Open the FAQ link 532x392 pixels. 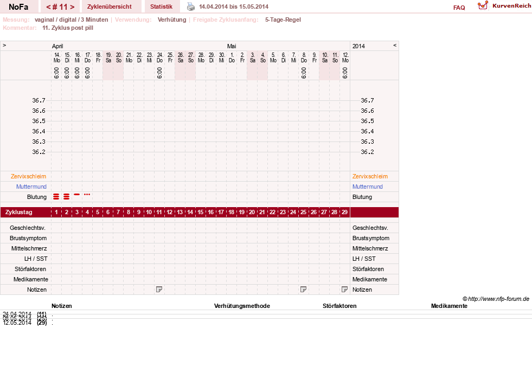click(459, 8)
